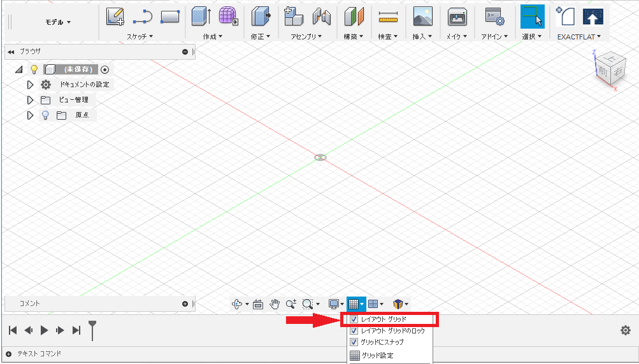Open timeline settings gear icon

[626, 330]
